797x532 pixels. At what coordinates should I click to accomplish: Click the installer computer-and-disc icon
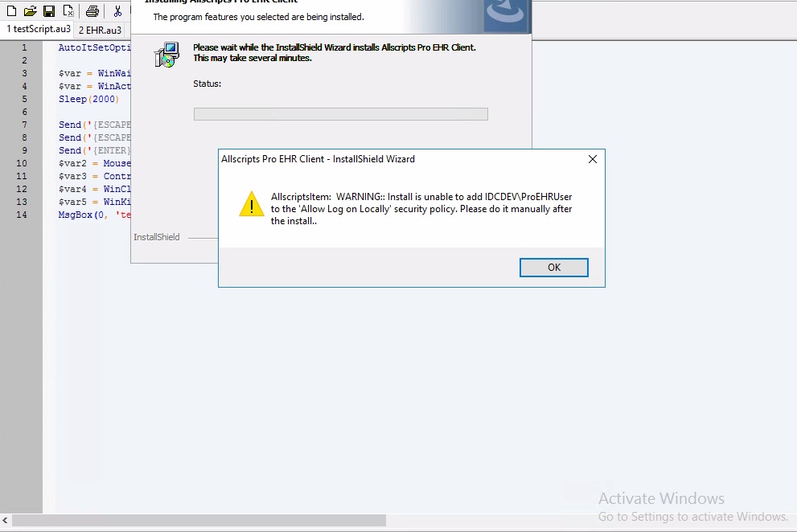point(166,55)
